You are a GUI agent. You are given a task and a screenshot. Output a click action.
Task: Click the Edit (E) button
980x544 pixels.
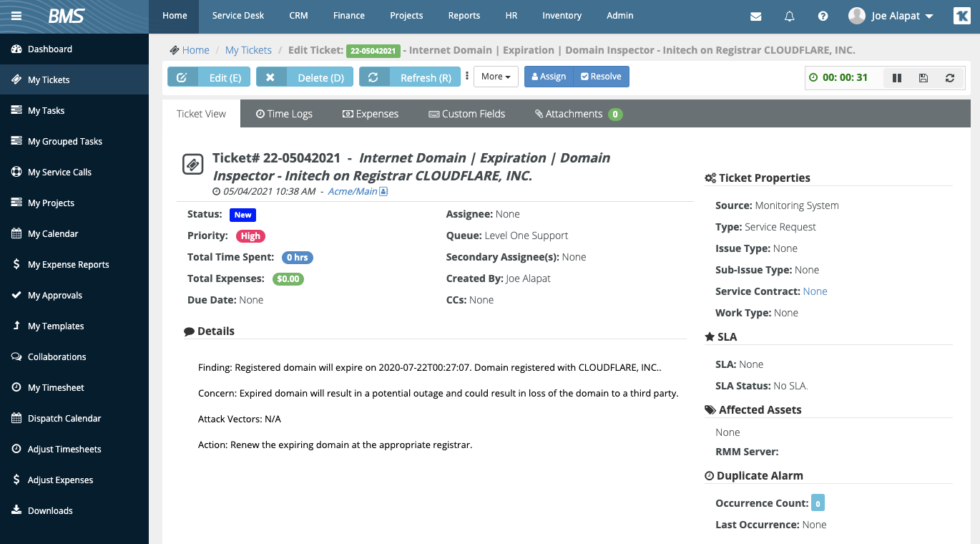(209, 77)
